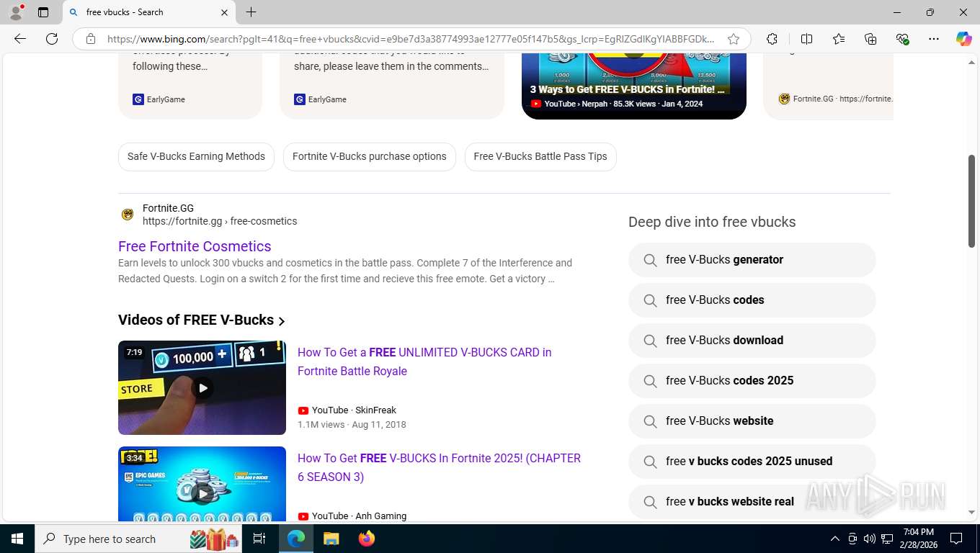Image resolution: width=980 pixels, height=553 pixels.
Task: Search free V-Bucks codes 2025 suggestion
Action: point(752,381)
